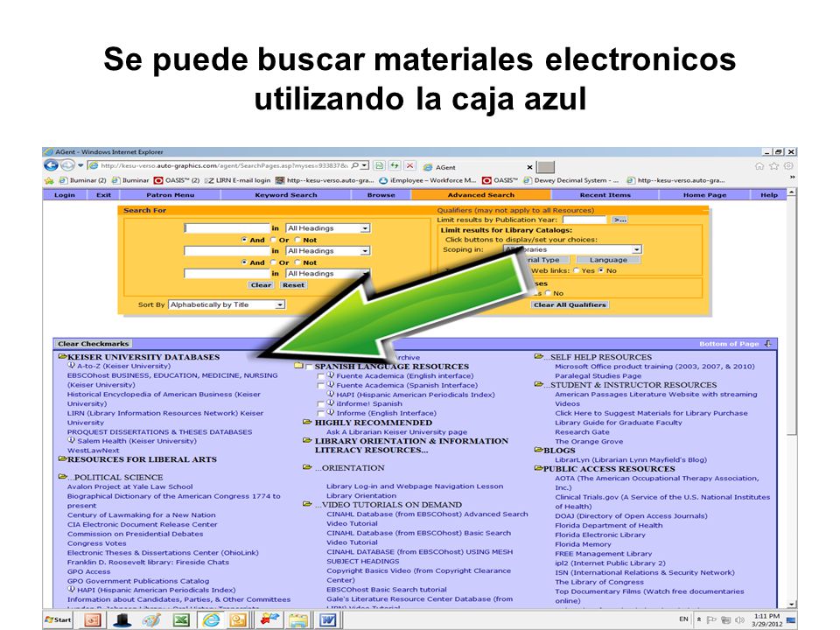This screenshot has width=840, height=630.
Task: Open Word from the taskbar
Action: tap(327, 619)
